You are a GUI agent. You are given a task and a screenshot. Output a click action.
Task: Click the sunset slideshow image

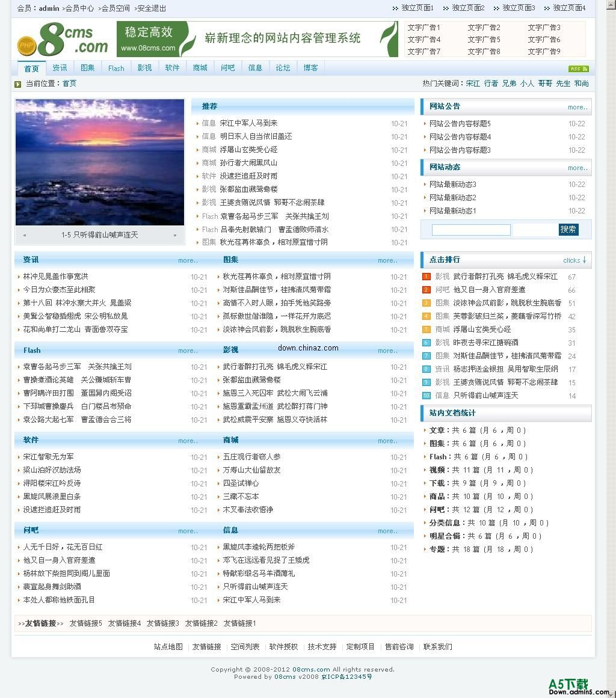100,162
